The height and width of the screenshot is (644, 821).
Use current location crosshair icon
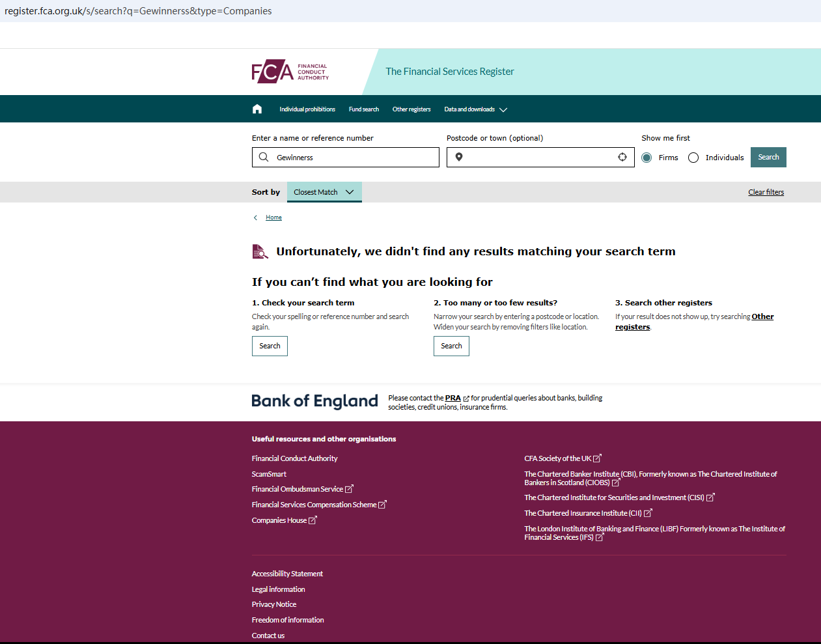coord(622,157)
